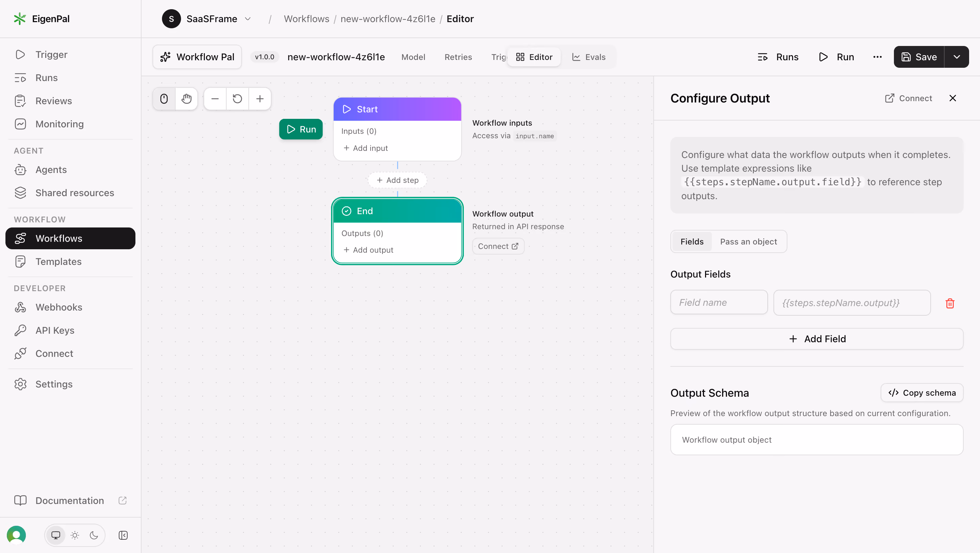Open the more options ellipsis menu
This screenshot has width=980, height=553.
pos(877,57)
